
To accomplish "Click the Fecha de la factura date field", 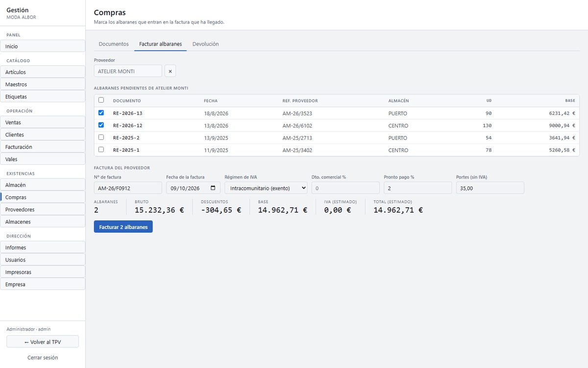I will (193, 188).
